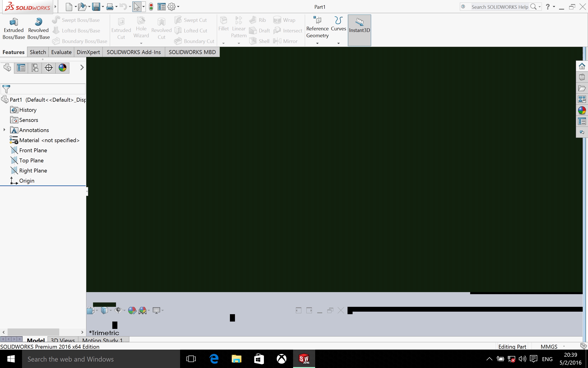
Task: Open View Palette in task pane
Action: 582,99
